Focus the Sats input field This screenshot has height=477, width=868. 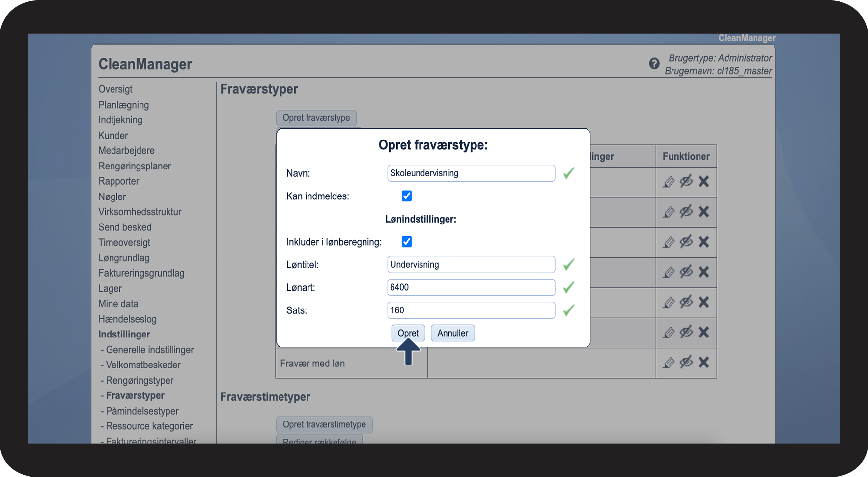pos(471,310)
